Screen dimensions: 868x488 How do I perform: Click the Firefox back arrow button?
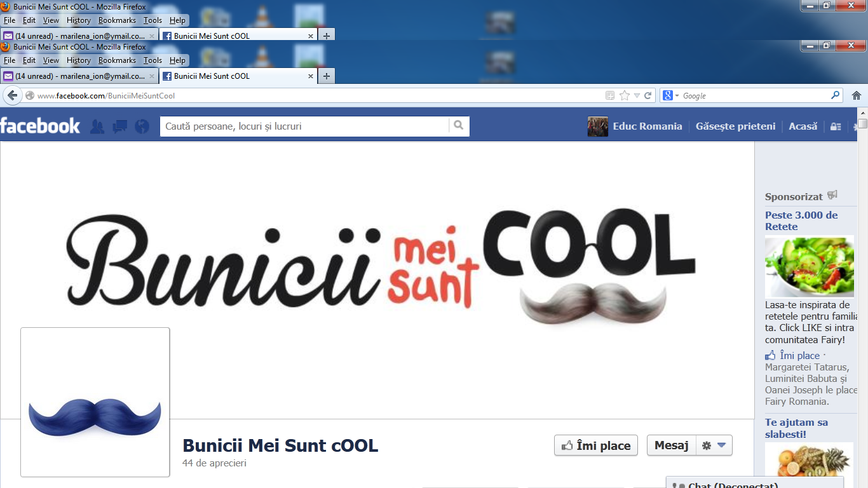click(x=12, y=96)
